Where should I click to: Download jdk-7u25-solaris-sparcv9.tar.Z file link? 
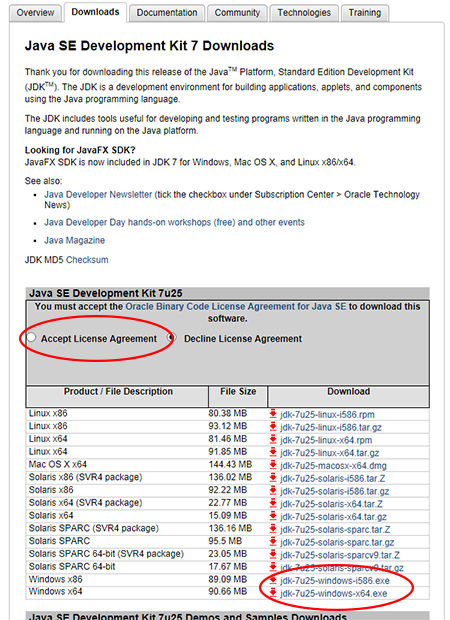pyautogui.click(x=340, y=555)
